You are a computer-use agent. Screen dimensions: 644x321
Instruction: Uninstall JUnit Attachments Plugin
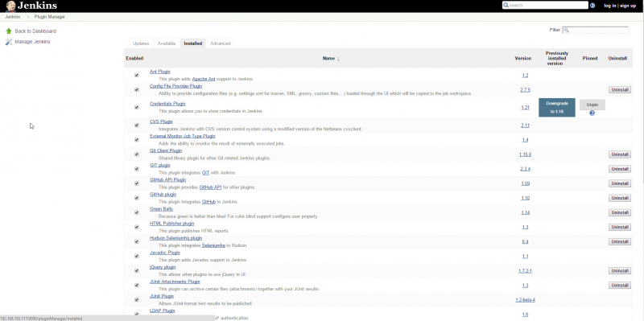[619, 286]
